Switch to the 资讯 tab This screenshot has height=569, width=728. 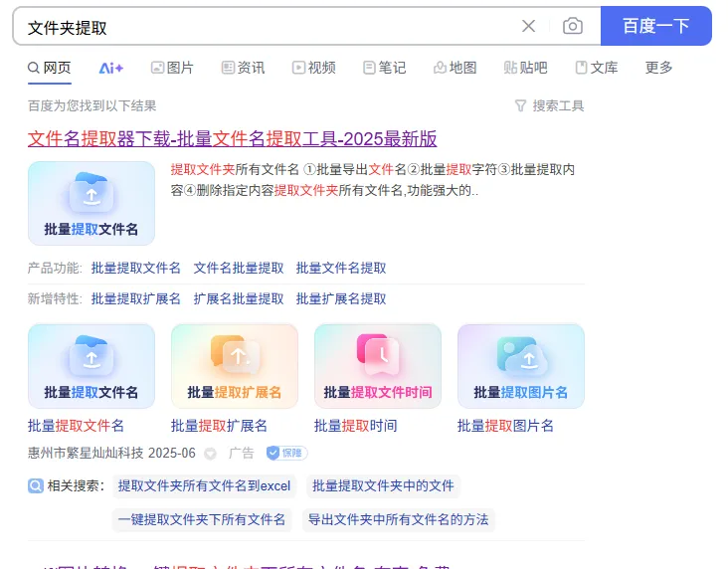(243, 68)
